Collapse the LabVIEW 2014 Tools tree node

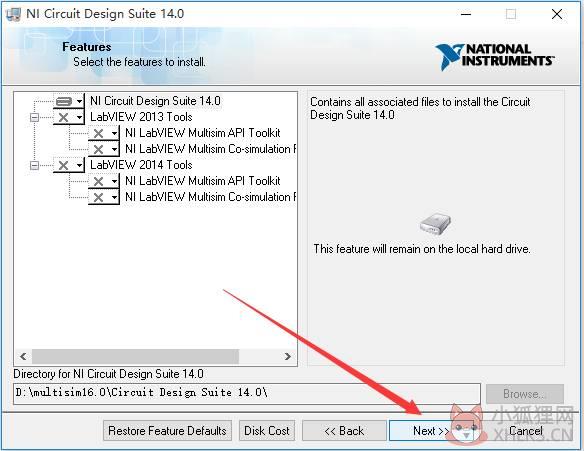click(x=34, y=165)
